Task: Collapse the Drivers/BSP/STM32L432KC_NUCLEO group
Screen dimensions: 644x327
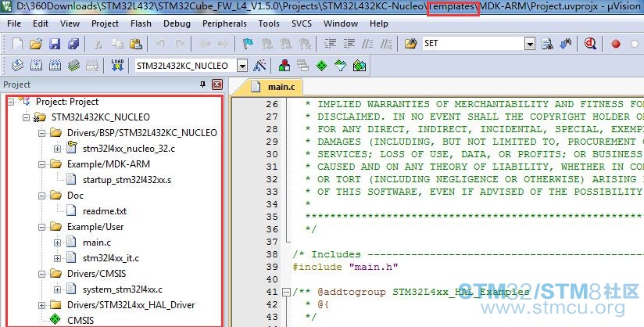Action: 41,133
